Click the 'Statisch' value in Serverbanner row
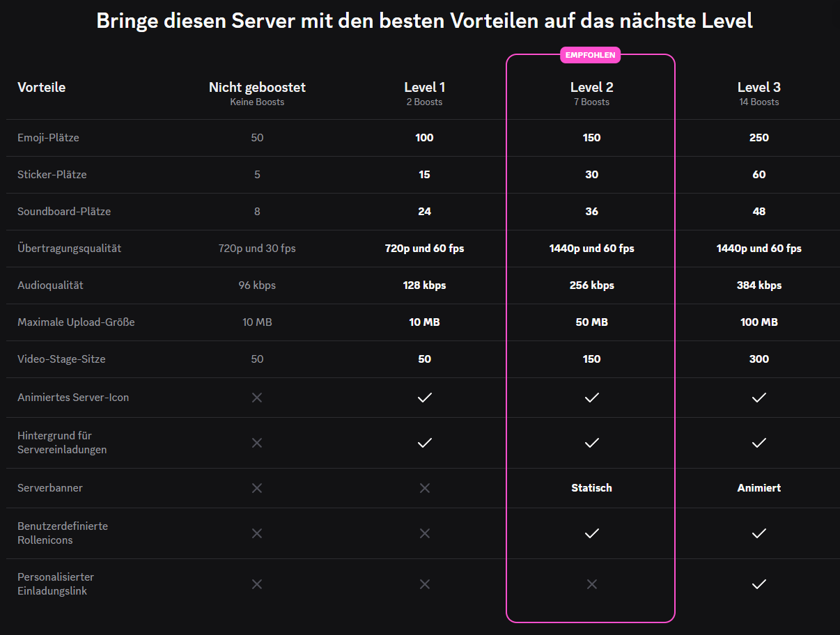This screenshot has width=840, height=635. [x=592, y=488]
